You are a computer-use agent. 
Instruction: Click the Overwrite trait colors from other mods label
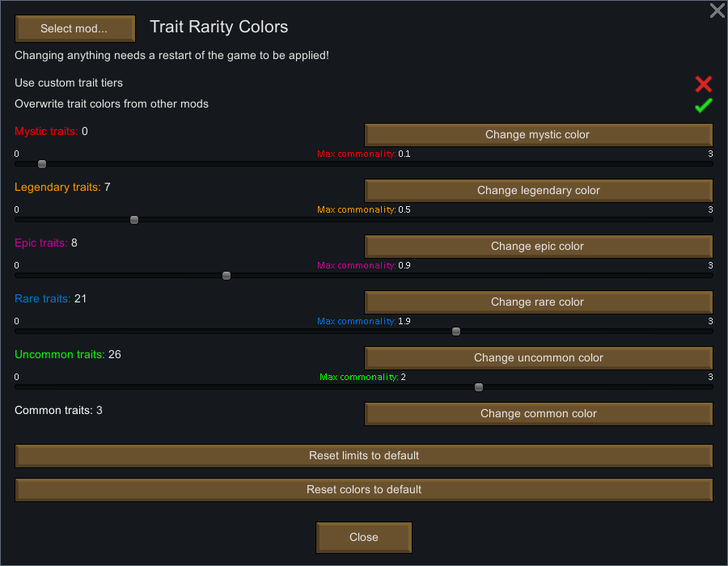point(112,104)
